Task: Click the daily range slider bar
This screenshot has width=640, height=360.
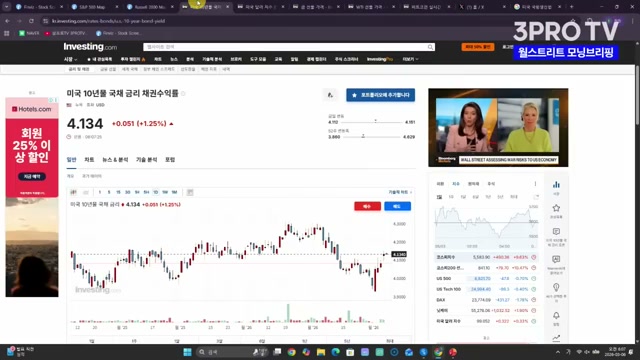Action: [371, 122]
